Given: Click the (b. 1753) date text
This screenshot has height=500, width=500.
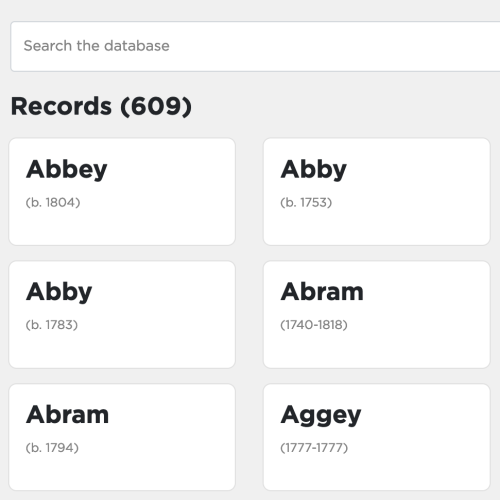Looking at the screenshot, I should [x=306, y=202].
